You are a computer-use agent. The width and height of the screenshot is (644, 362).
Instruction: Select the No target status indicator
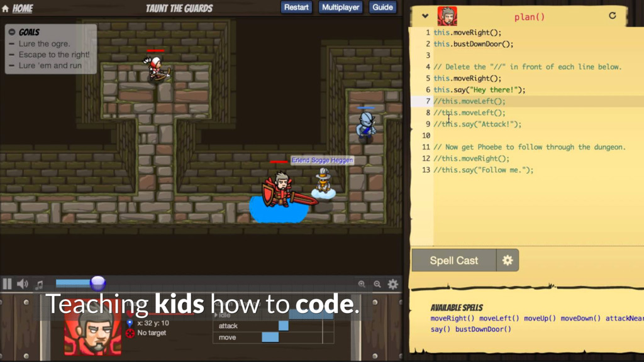click(147, 333)
